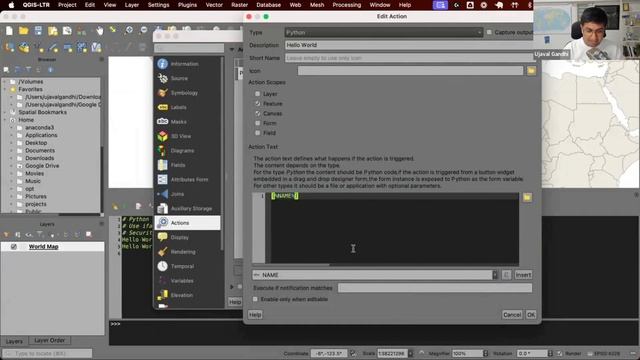Click the Short Name input field
Viewport: 640px width, 360px height.
tap(409, 58)
